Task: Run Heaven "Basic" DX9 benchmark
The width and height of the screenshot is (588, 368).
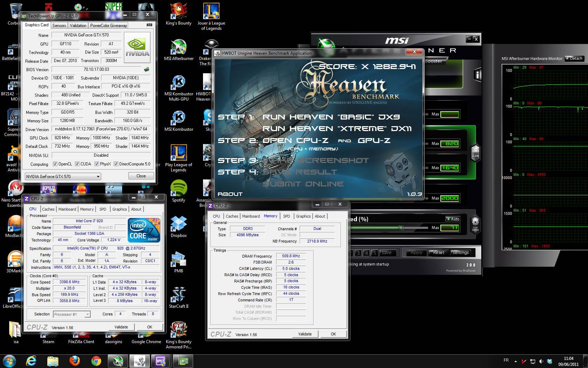Action: [x=331, y=117]
